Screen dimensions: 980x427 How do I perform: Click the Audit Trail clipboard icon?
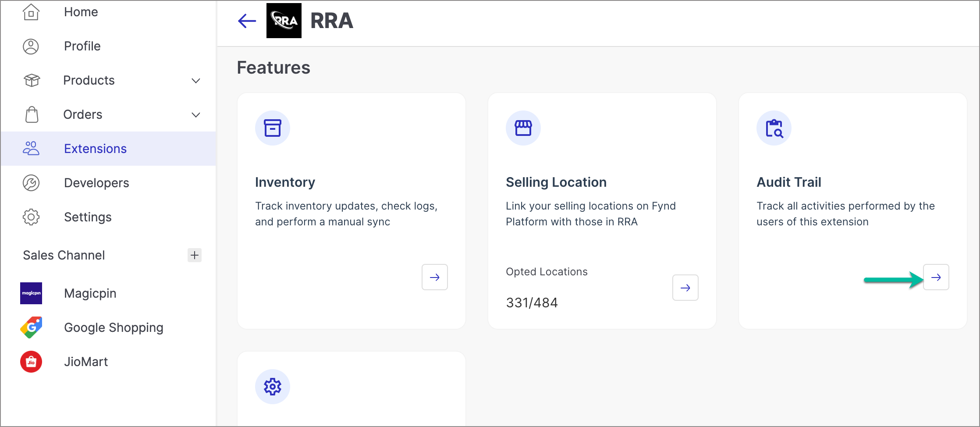(774, 128)
